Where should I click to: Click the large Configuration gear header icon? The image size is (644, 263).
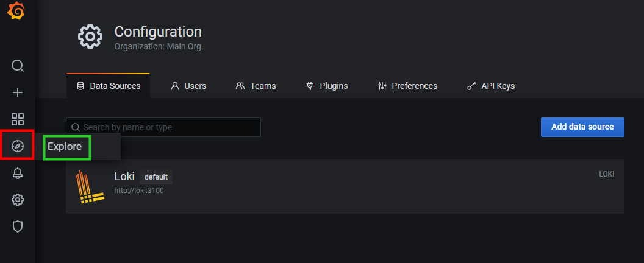point(90,37)
